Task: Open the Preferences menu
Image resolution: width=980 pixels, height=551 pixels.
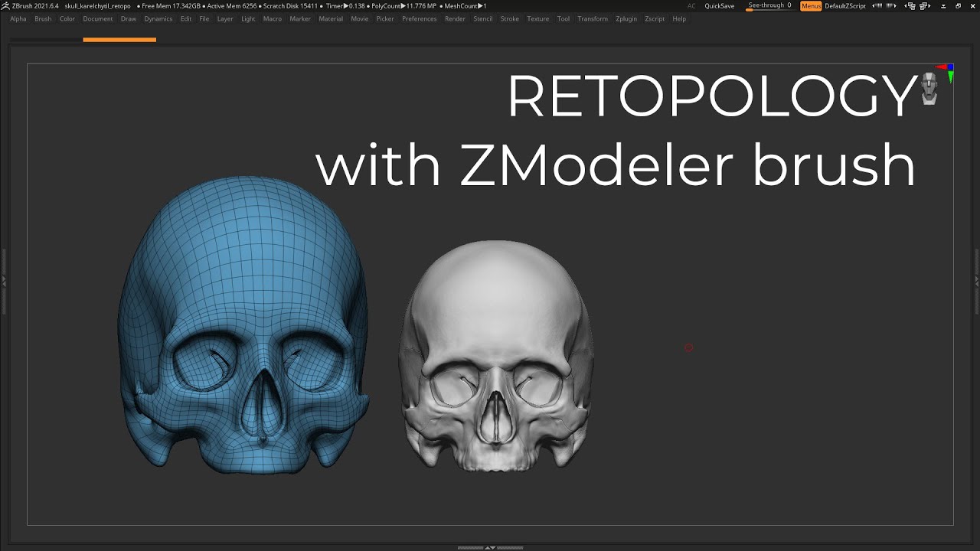Action: tap(420, 18)
